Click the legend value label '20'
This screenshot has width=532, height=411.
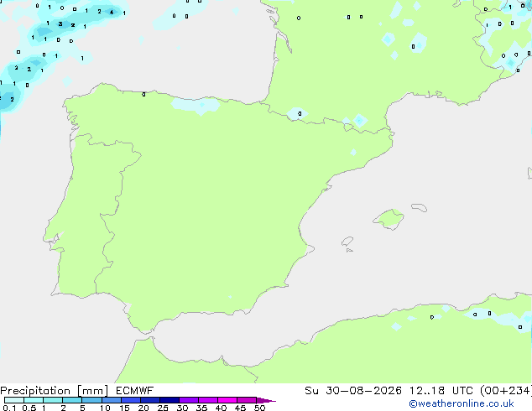tap(143, 408)
